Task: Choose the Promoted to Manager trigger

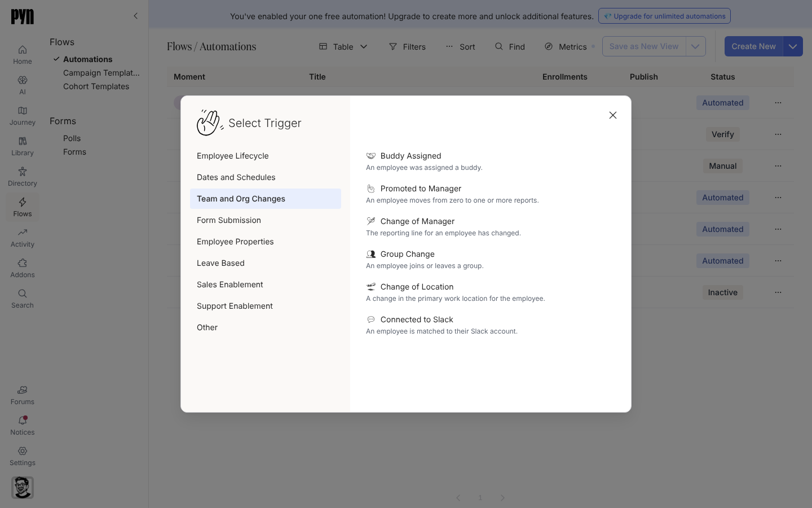Action: pyautogui.click(x=452, y=194)
